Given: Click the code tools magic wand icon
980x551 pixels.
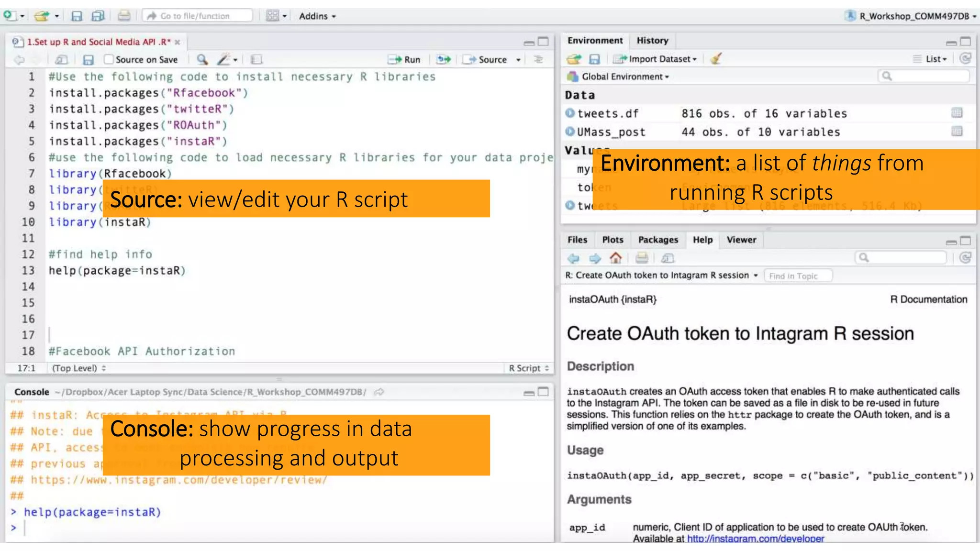Looking at the screenshot, I should coord(223,59).
